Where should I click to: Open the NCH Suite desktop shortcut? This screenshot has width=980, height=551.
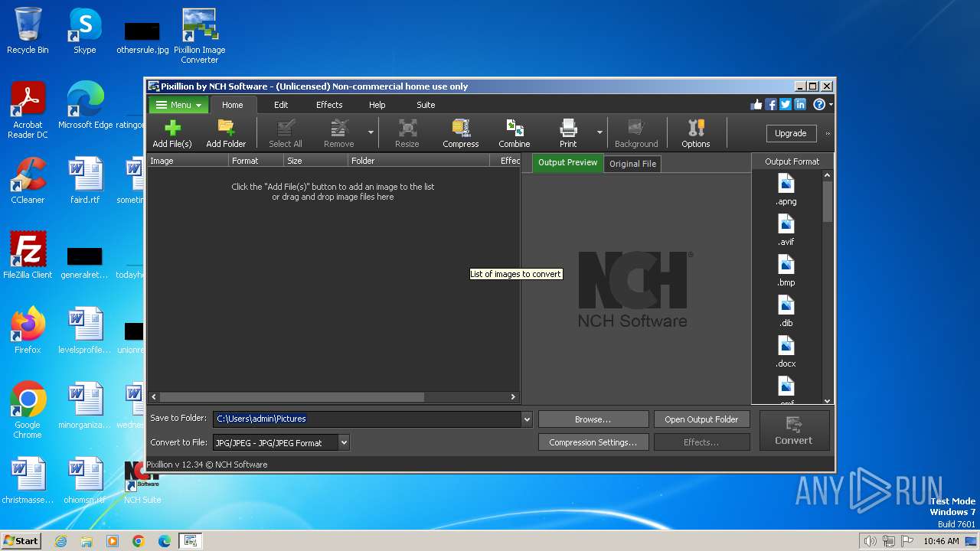click(x=142, y=481)
